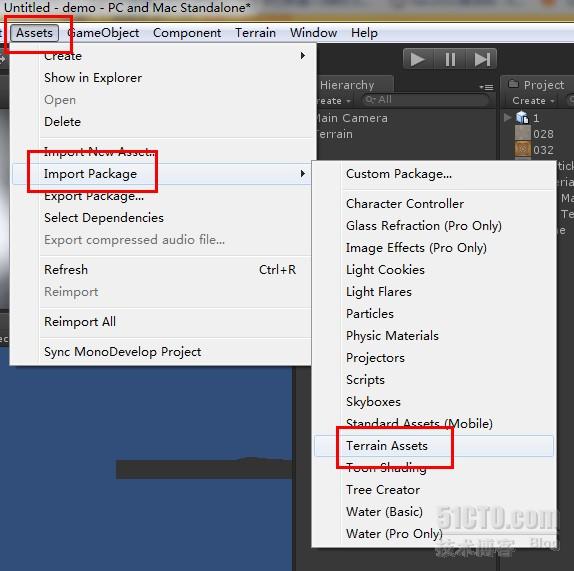
Task: Import Light Flares package
Action: click(x=434, y=292)
